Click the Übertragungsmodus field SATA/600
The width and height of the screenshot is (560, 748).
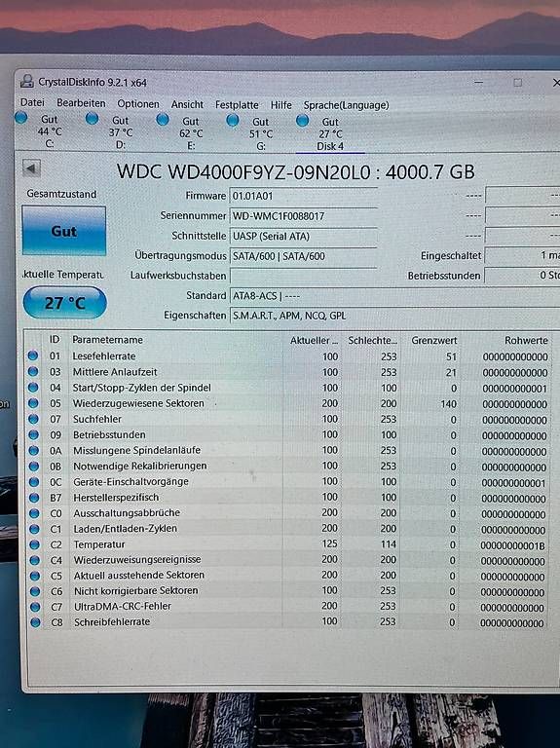303,256
